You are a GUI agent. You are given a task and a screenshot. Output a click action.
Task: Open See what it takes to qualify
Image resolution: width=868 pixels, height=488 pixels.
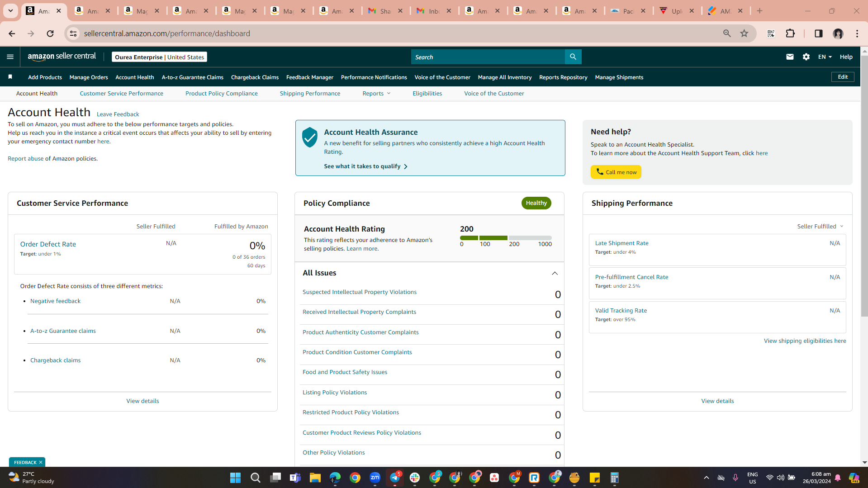tap(365, 166)
